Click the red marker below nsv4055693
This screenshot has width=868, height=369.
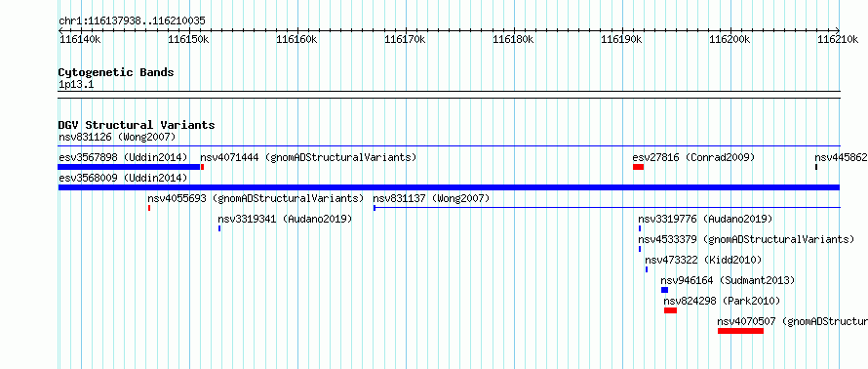tap(149, 208)
